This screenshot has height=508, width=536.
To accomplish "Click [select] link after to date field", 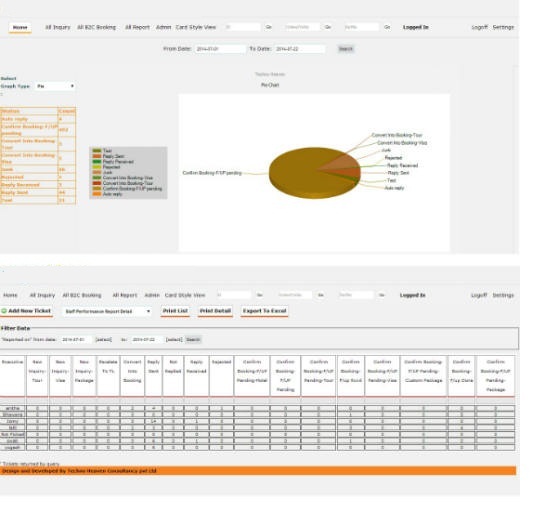I will (174, 340).
